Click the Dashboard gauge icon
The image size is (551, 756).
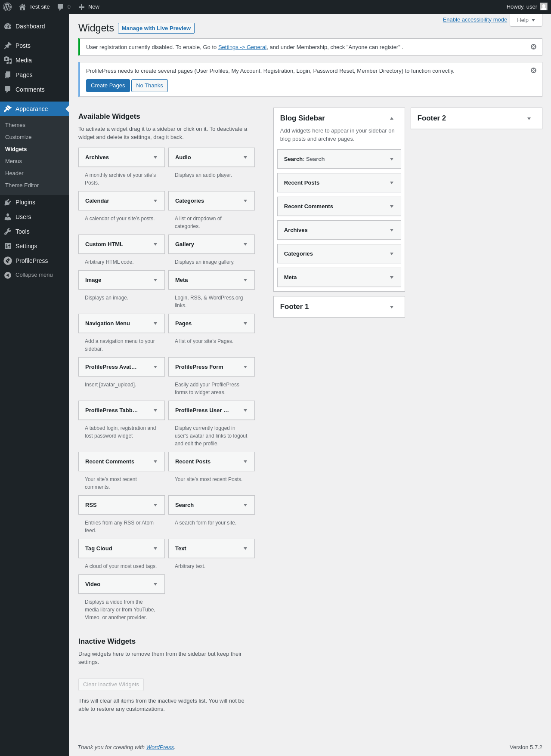[8, 26]
